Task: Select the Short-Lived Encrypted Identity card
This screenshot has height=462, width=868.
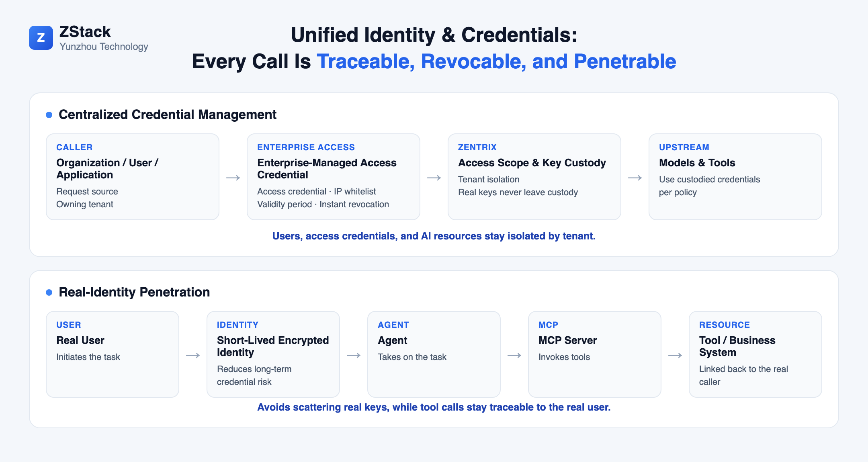Action: [273, 354]
